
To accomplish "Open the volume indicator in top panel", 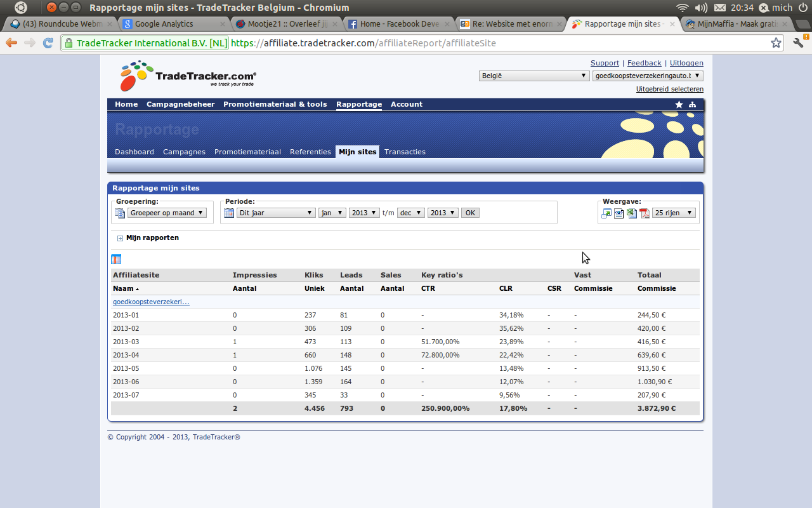I will [x=701, y=8].
